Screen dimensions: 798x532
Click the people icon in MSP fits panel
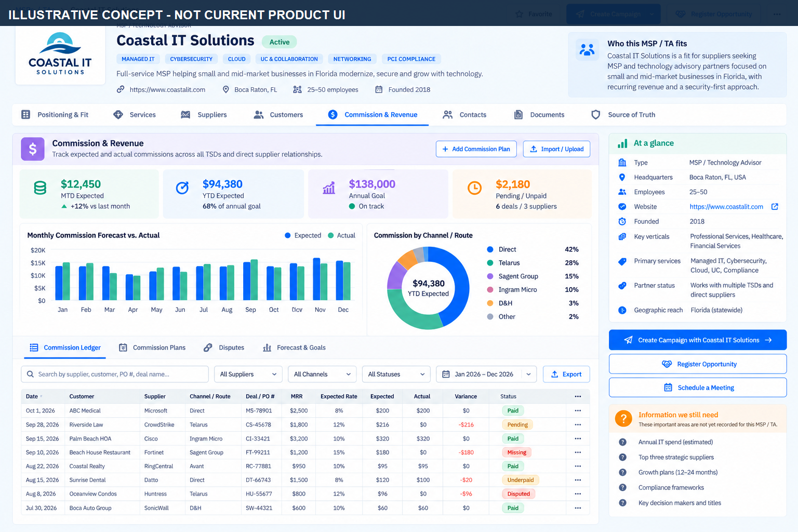[587, 50]
